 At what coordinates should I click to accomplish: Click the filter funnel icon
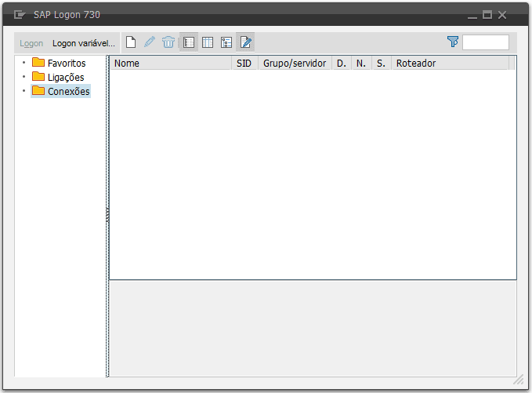[x=453, y=42]
